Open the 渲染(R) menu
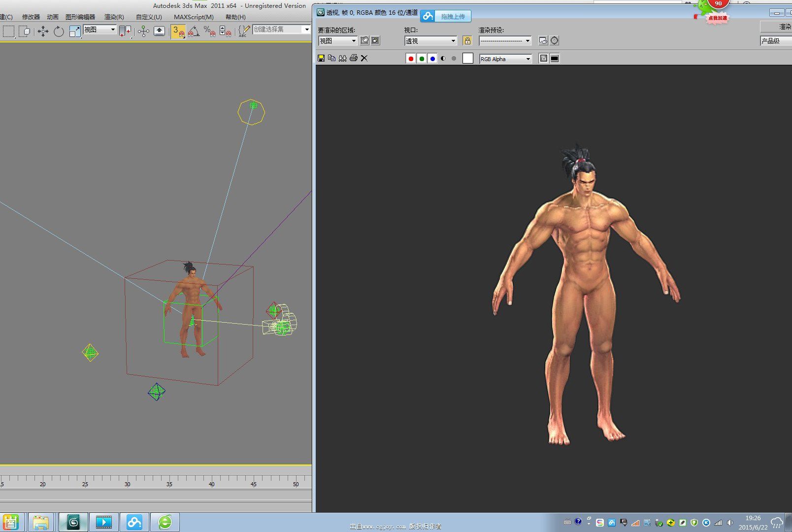The height and width of the screenshot is (532, 792). pos(114,17)
